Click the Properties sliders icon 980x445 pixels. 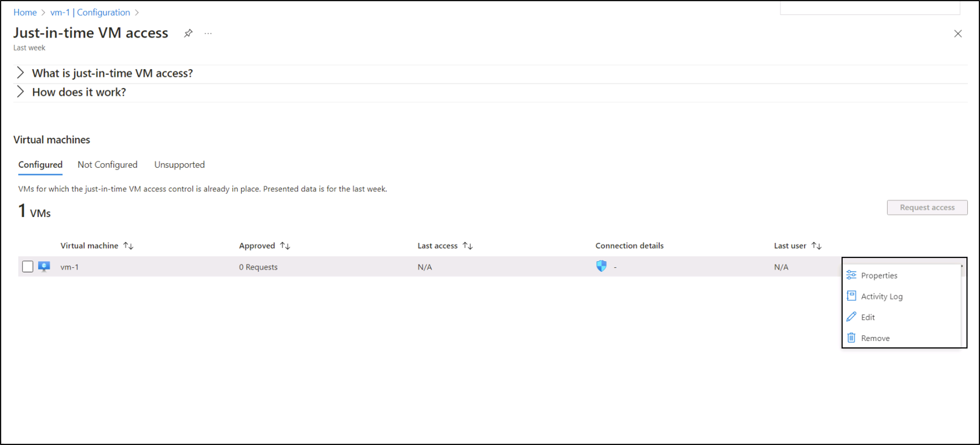tap(851, 275)
